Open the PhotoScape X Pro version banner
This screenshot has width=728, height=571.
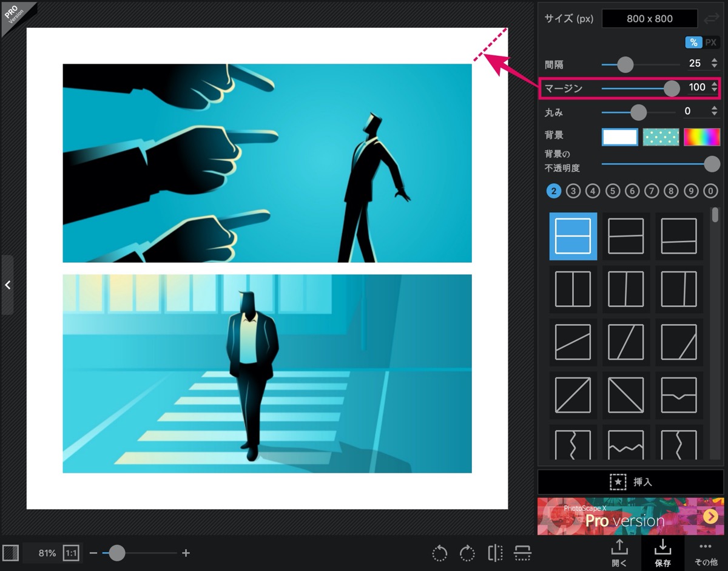pos(630,516)
